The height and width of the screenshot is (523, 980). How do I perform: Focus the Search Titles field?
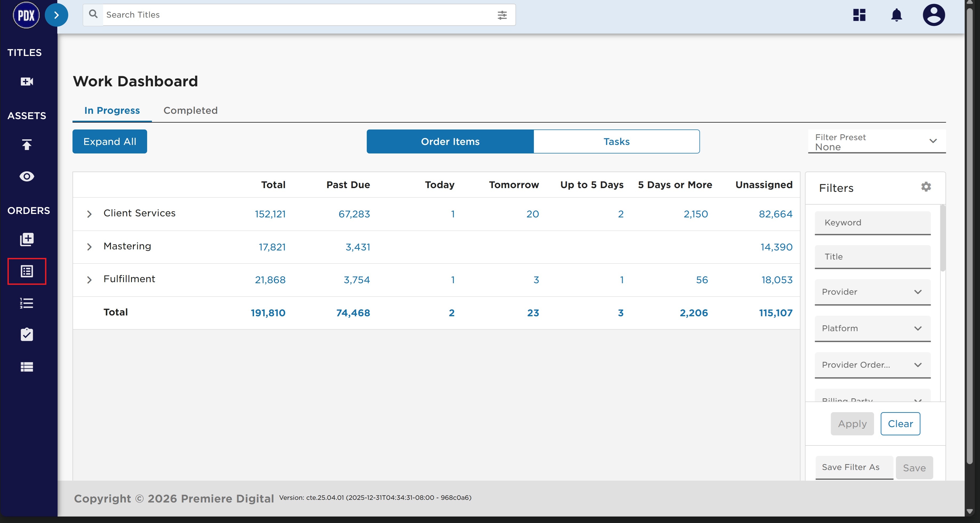point(299,15)
